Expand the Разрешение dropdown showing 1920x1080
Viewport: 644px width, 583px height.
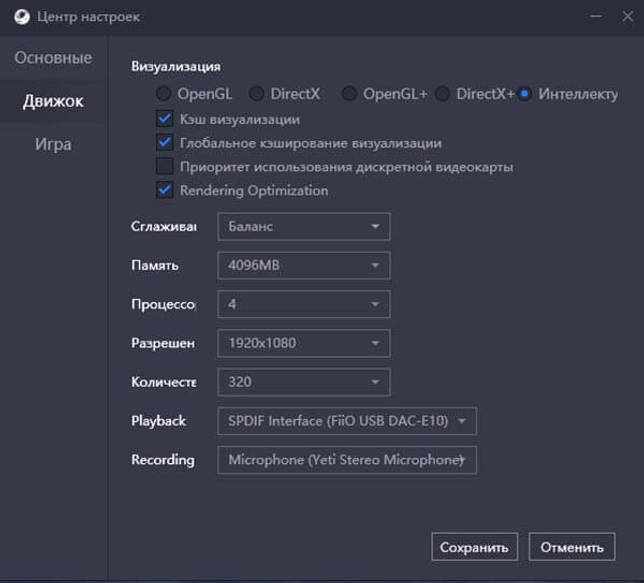(x=304, y=343)
